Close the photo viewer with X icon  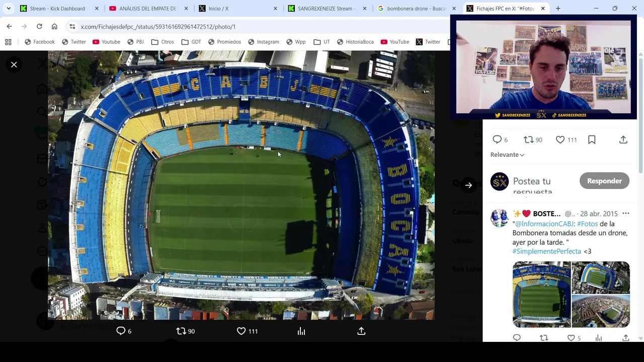(14, 64)
